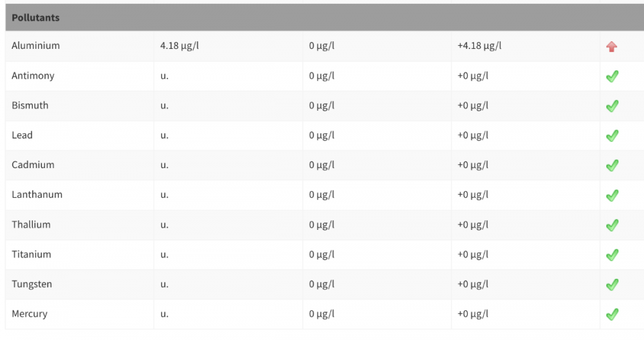Click the green checkmark for Tungsten

(612, 285)
